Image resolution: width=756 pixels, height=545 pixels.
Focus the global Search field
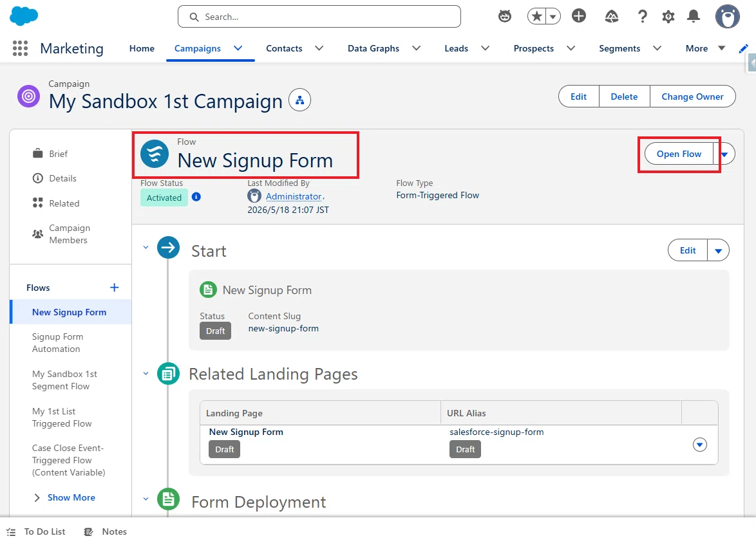(x=319, y=17)
